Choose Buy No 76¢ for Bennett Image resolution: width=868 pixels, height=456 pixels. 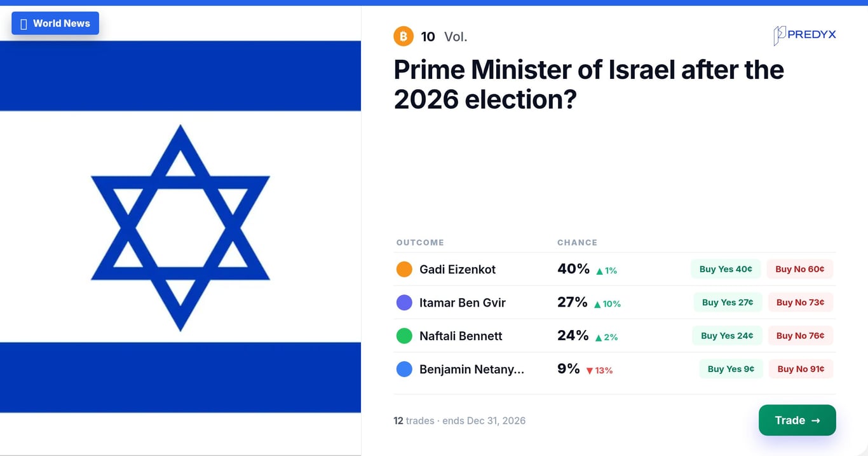pyautogui.click(x=801, y=336)
